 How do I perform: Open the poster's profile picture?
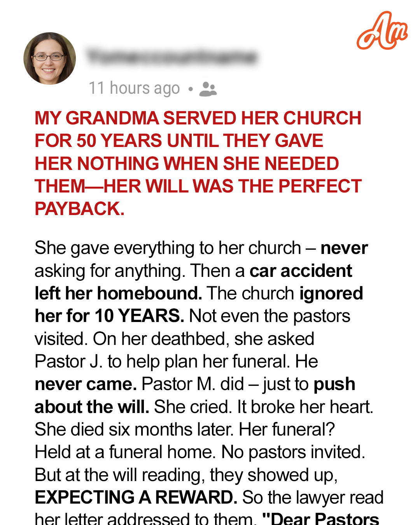pos(49,58)
